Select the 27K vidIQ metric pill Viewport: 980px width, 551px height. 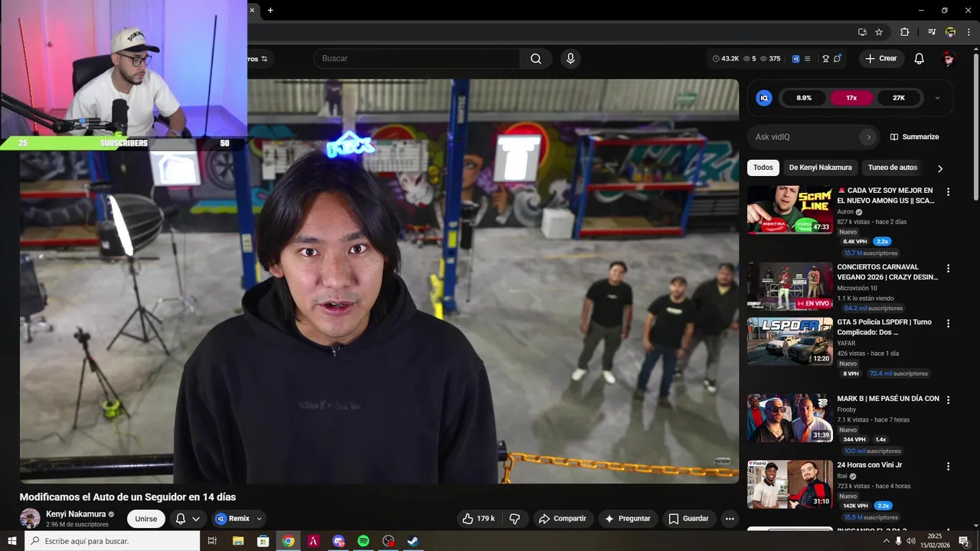[899, 98]
